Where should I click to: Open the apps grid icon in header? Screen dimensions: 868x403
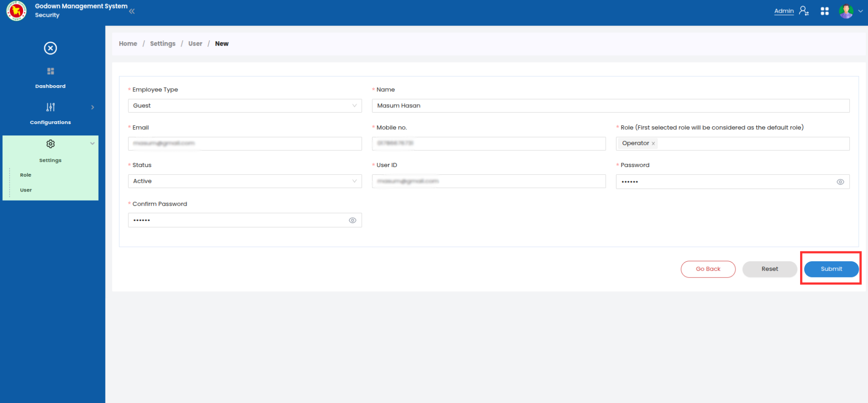click(825, 11)
